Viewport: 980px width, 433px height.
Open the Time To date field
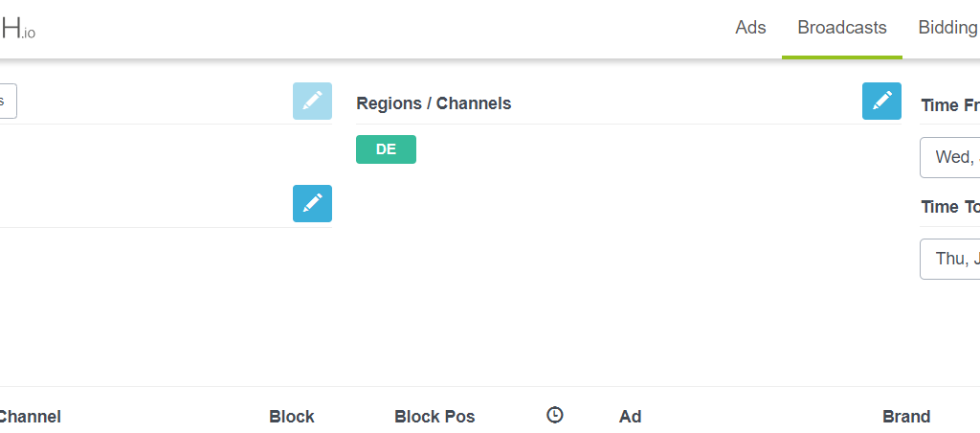[950, 259]
